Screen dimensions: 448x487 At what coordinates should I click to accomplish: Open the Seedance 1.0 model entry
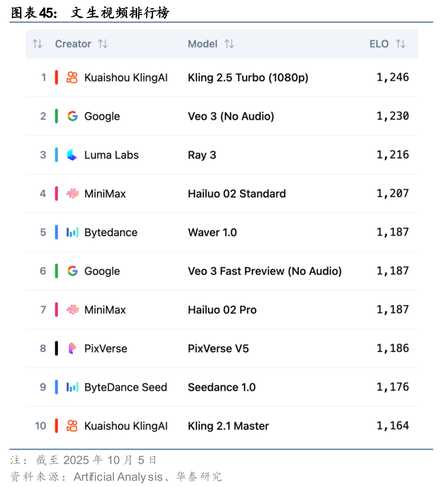222,387
